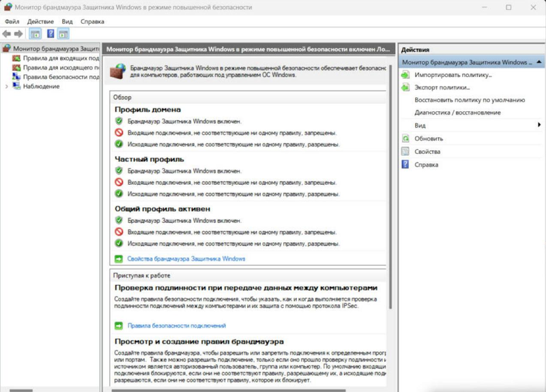The width and height of the screenshot is (546, 392).
Task: Toggle the console tree pane icon
Action: pos(35,33)
